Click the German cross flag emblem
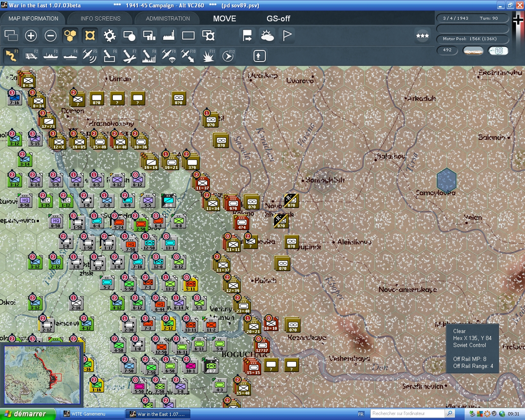 click(x=519, y=20)
